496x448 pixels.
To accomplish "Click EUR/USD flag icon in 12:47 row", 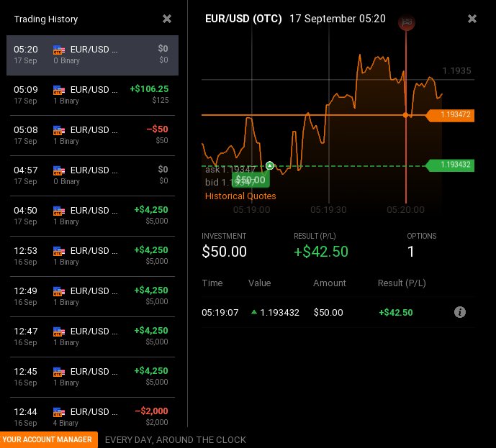I will click(x=59, y=332).
